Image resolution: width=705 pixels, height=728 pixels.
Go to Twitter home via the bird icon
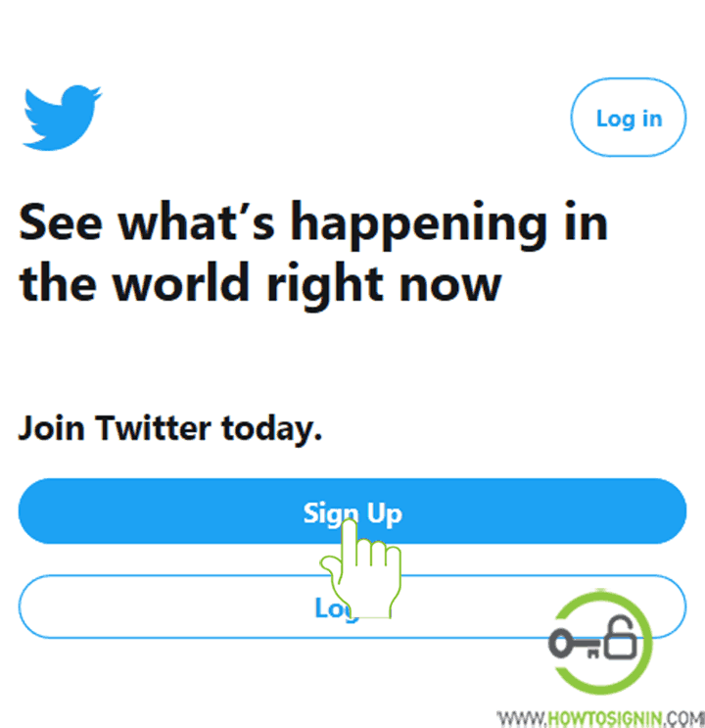62,118
